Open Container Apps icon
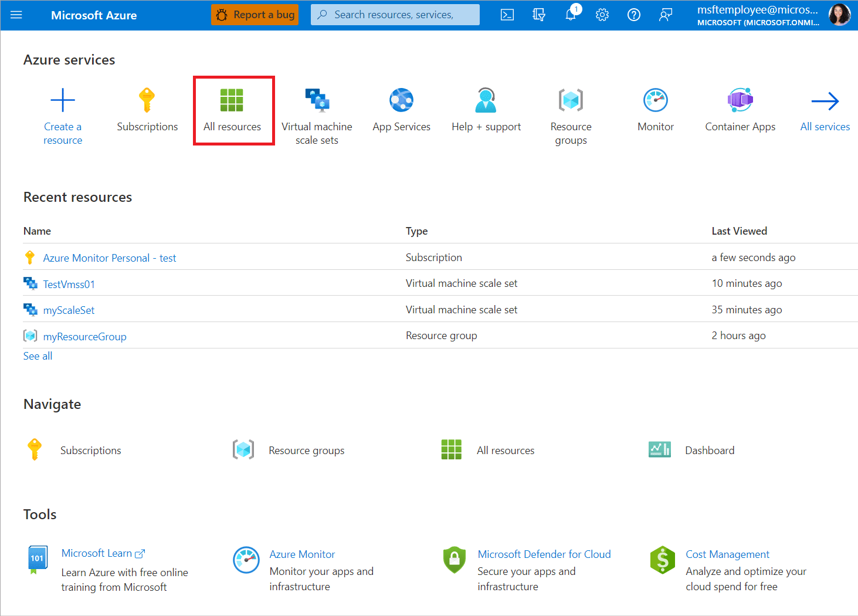Screen dimensions: 858x616 pos(740,100)
